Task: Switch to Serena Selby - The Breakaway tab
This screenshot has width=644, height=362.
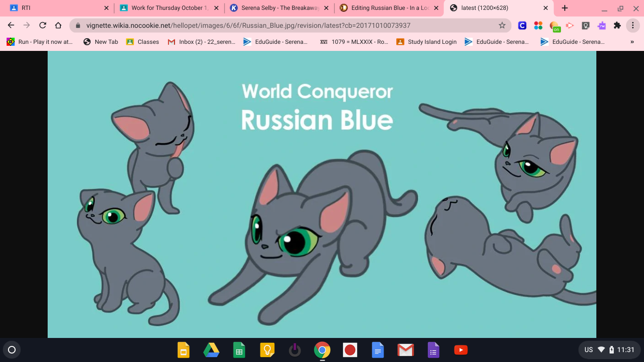Action: tap(279, 8)
